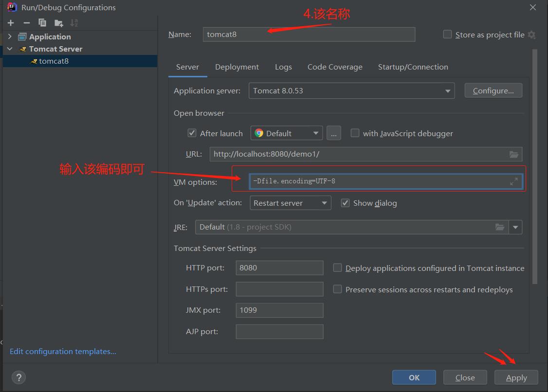Image resolution: width=548 pixels, height=392 pixels.
Task: Switch to the Deployment tab
Action: pyautogui.click(x=237, y=67)
